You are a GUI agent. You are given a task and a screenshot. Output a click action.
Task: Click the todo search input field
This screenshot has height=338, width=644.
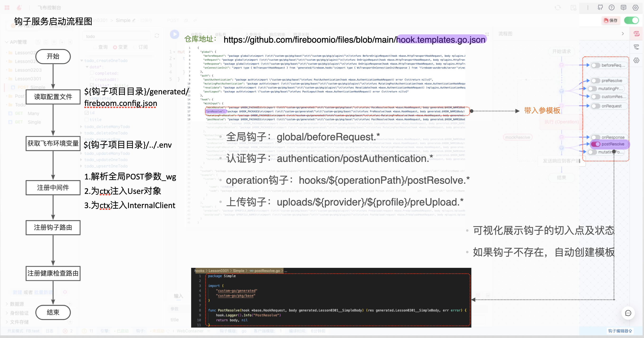116,37
